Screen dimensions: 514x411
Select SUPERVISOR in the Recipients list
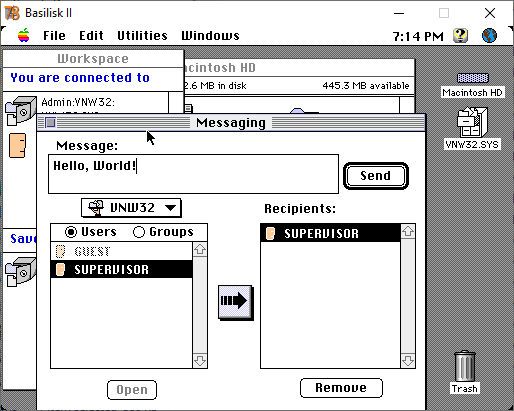[330, 233]
